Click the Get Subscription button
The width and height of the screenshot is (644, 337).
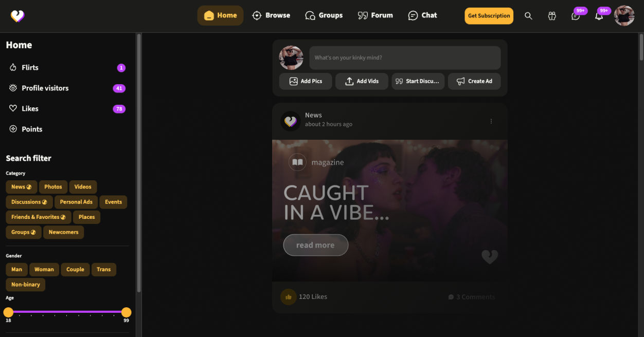(489, 16)
